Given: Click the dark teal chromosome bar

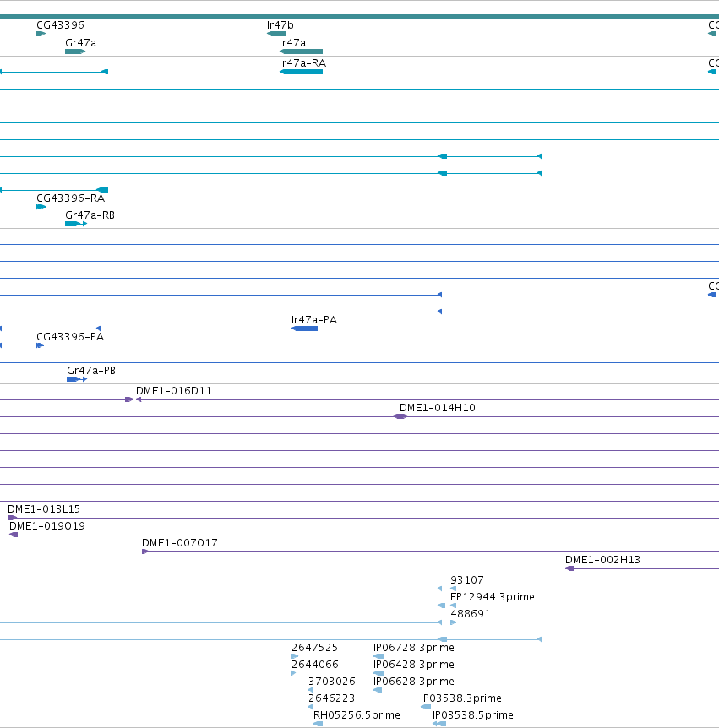Looking at the screenshot, I should (360, 16).
